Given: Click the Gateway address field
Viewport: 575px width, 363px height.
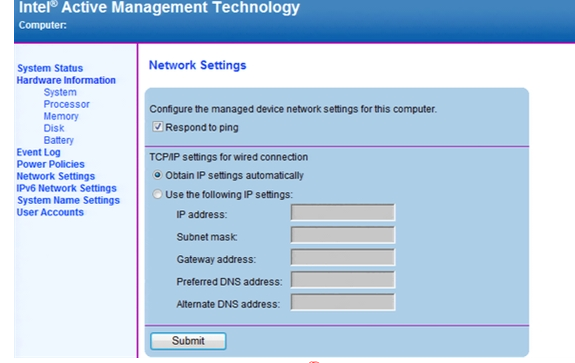Looking at the screenshot, I should click(x=343, y=257).
